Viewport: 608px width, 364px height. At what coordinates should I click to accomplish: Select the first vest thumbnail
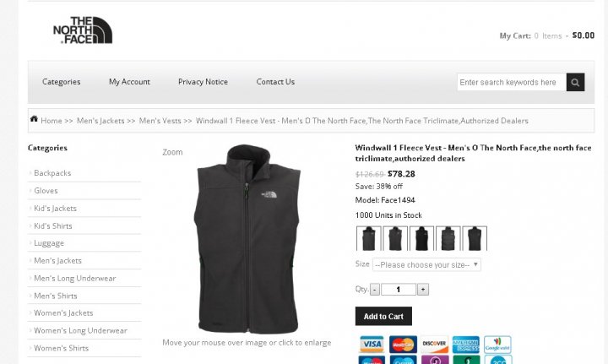click(369, 238)
